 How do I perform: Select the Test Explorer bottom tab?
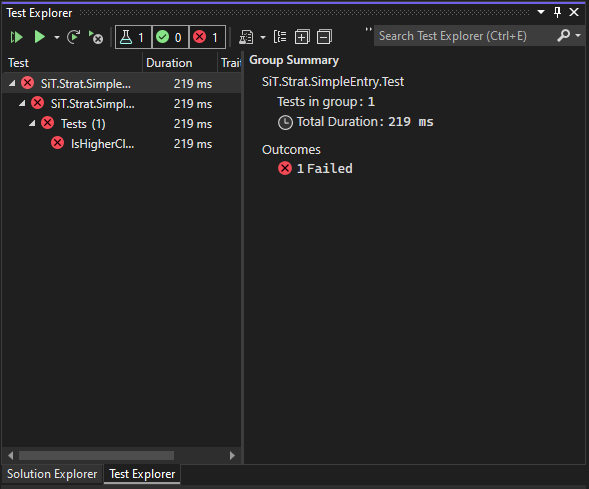click(142, 474)
